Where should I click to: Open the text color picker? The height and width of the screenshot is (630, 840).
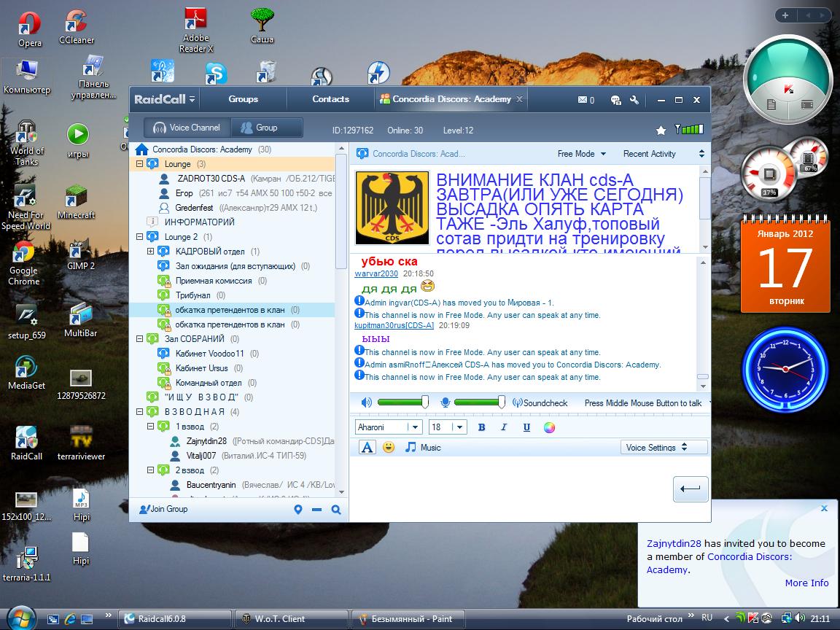click(549, 427)
